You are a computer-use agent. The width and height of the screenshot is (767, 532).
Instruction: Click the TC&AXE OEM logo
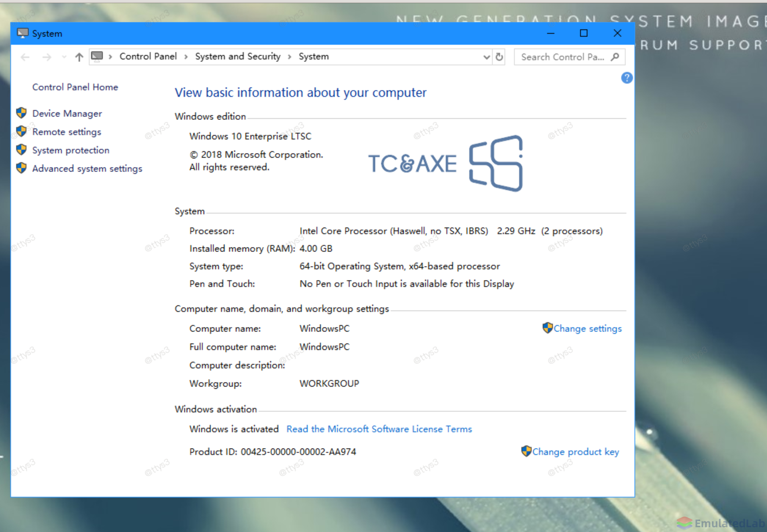tap(445, 163)
